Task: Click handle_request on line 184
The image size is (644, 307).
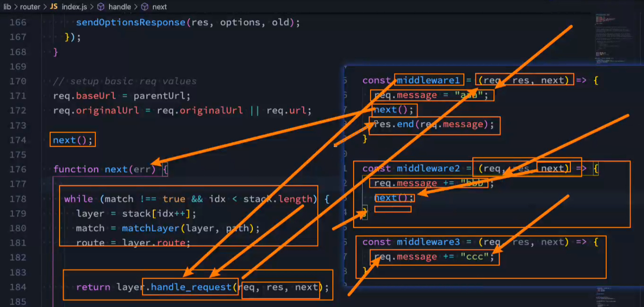Action: [191, 287]
